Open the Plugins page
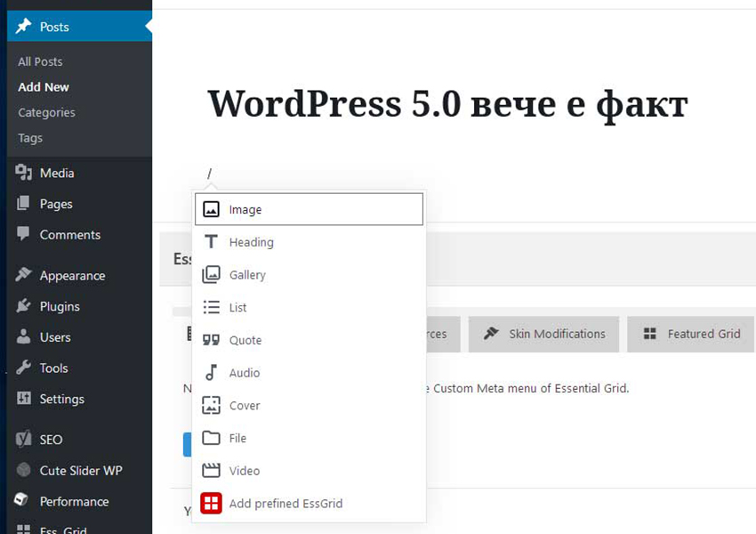Viewport: 756px width, 534px height. 60,306
